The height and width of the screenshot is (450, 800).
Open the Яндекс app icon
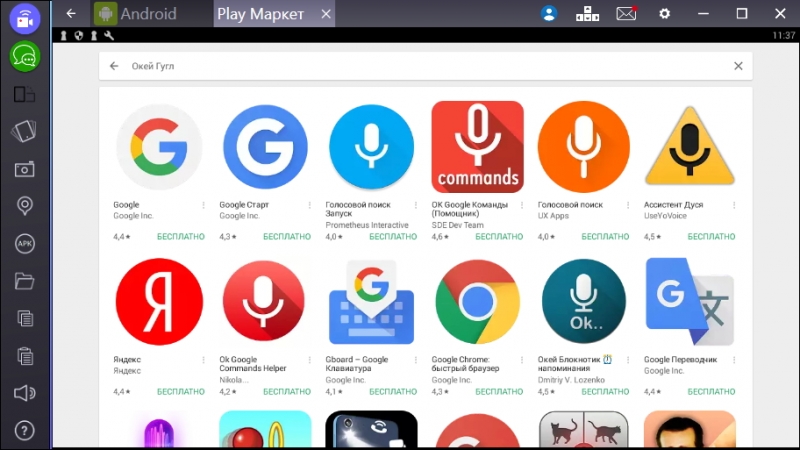(x=159, y=302)
